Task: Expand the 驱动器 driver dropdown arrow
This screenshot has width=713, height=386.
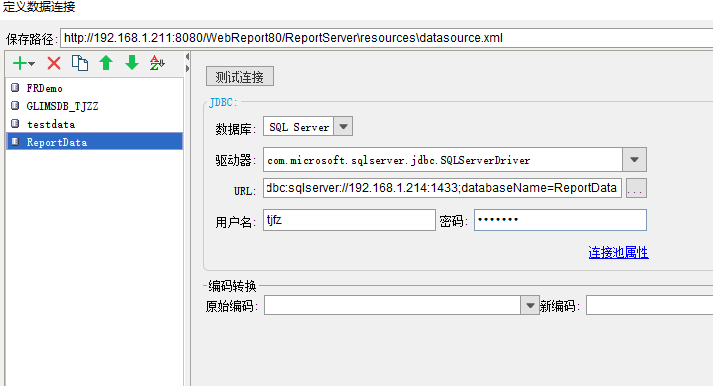Action: [634, 160]
